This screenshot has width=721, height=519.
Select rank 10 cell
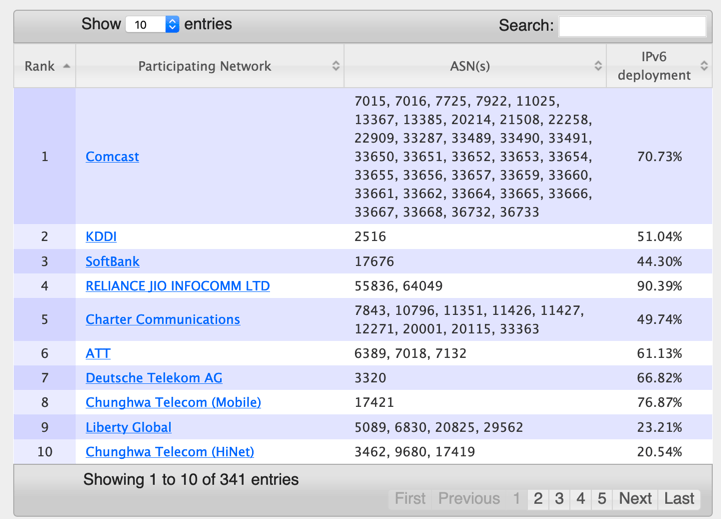[x=45, y=452]
